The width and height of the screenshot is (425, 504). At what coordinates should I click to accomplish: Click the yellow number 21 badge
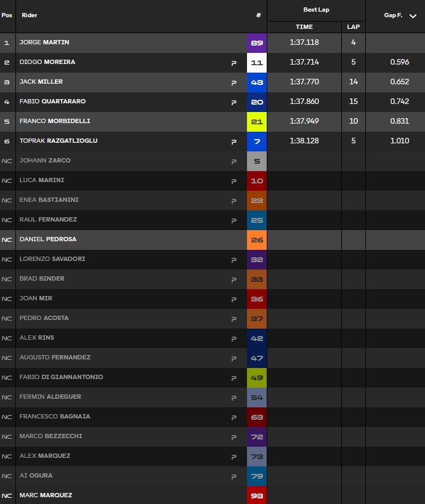(257, 122)
